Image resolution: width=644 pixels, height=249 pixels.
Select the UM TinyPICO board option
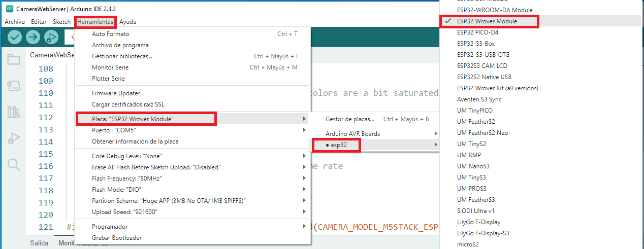474,111
